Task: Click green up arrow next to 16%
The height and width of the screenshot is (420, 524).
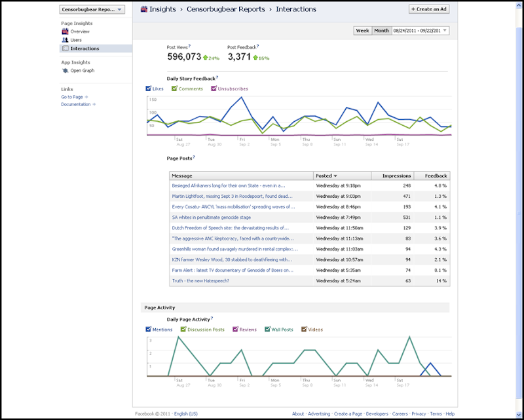Action: tap(255, 58)
